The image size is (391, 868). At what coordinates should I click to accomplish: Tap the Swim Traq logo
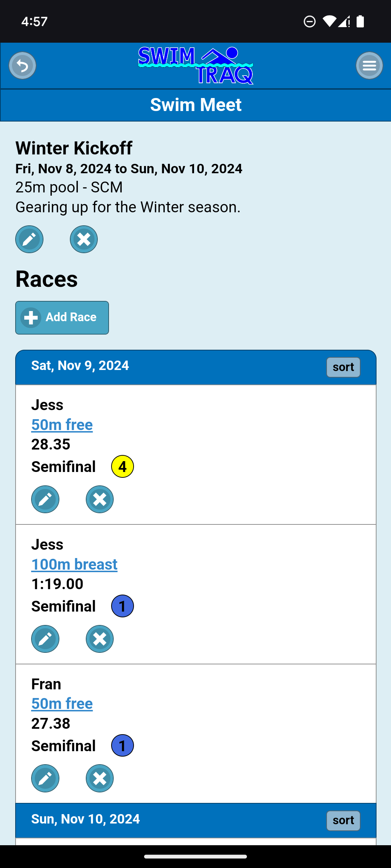pos(195,66)
